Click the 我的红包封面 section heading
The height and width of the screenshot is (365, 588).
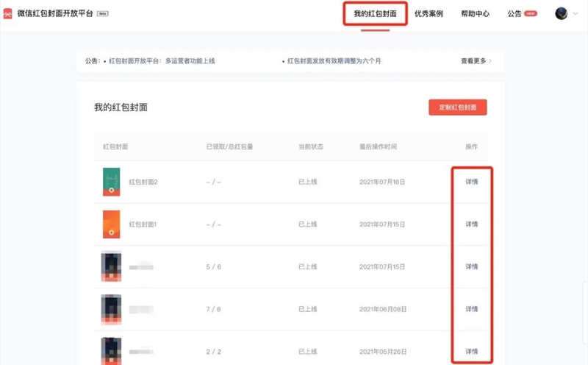point(121,107)
